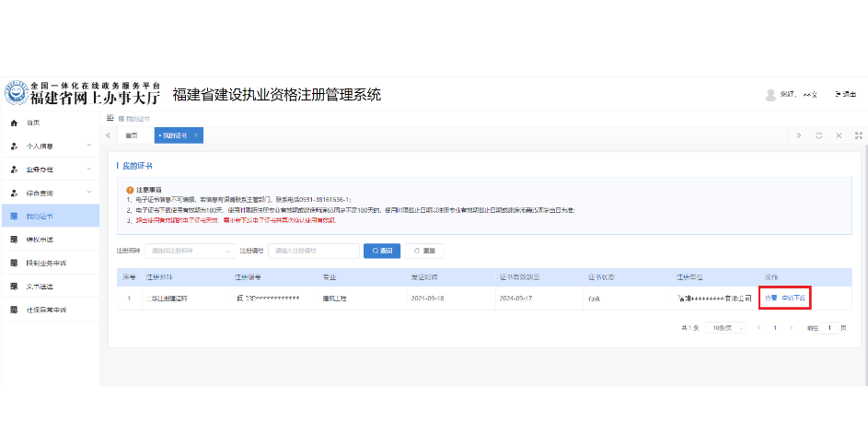Close the 我的证书 tab
Image resolution: width=868 pixels, height=446 pixels.
[x=195, y=135]
